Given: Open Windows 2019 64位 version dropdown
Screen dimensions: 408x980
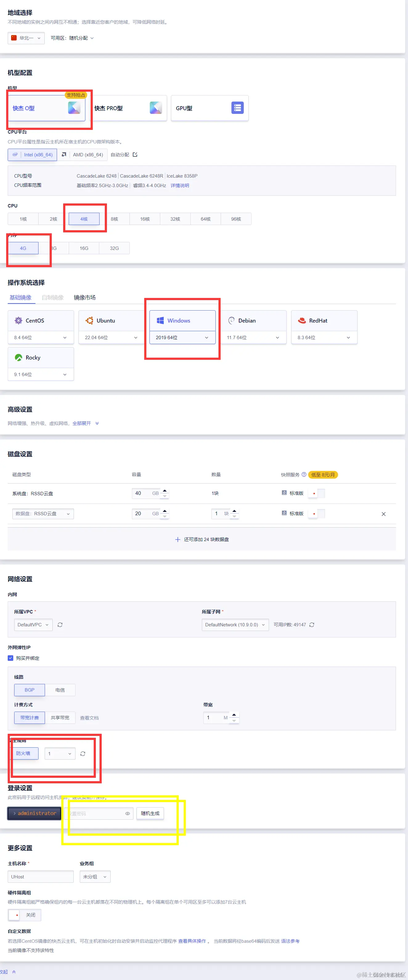Looking at the screenshot, I should tap(182, 338).
